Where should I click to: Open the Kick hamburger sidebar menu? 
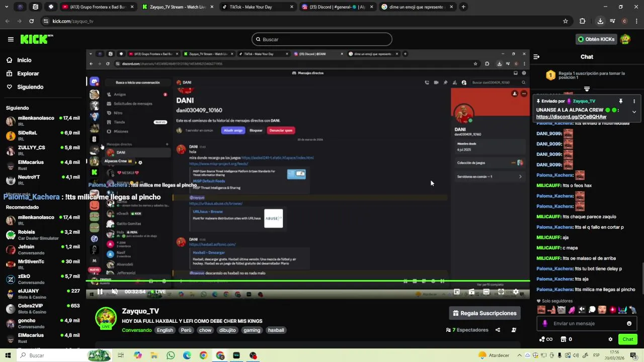[x=11, y=39]
